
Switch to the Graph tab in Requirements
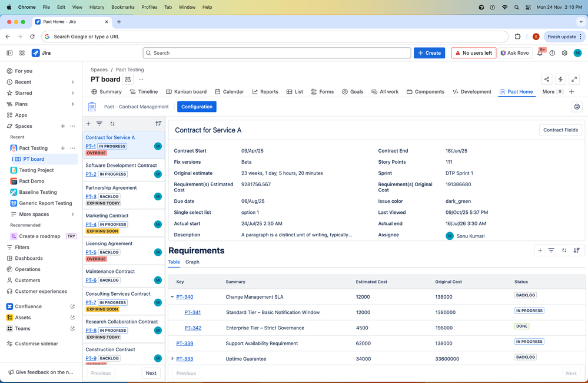(x=192, y=262)
